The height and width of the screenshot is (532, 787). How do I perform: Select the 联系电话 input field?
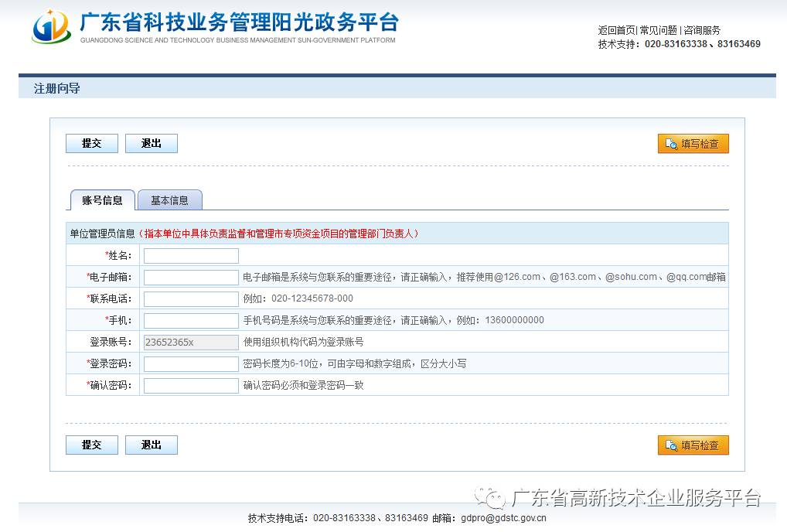click(191, 299)
